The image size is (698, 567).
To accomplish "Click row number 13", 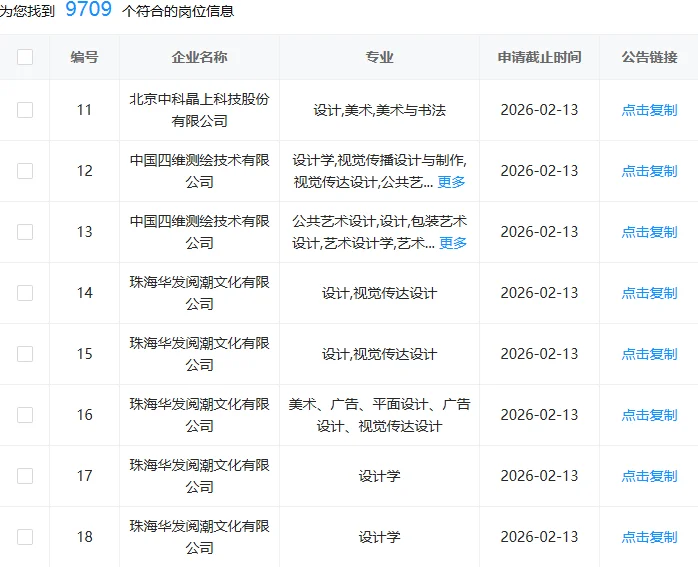I will click(x=84, y=232).
